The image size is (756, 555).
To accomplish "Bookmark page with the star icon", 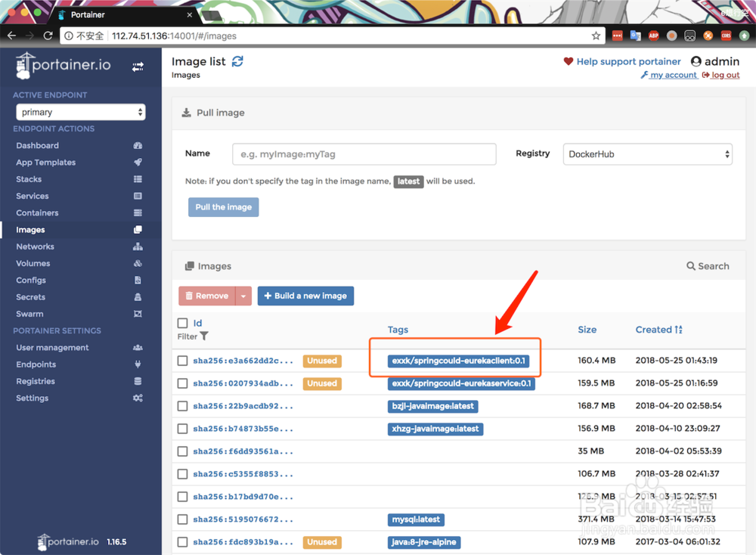I will click(596, 36).
